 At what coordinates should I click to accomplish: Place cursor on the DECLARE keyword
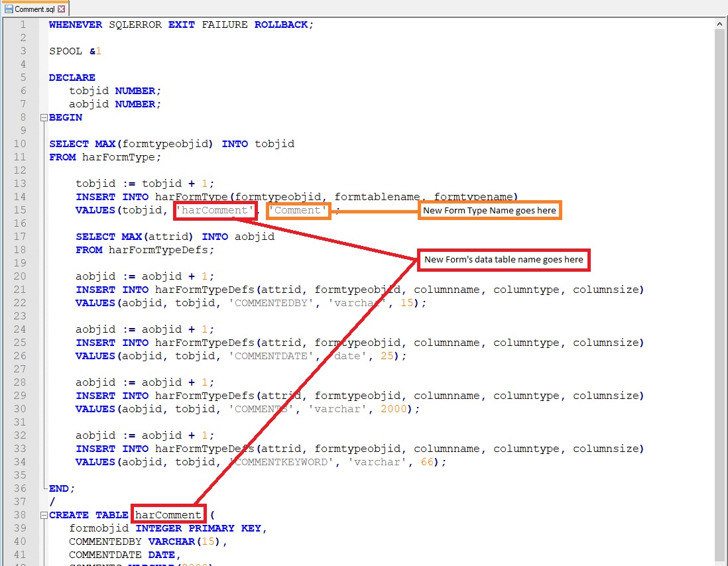72,78
